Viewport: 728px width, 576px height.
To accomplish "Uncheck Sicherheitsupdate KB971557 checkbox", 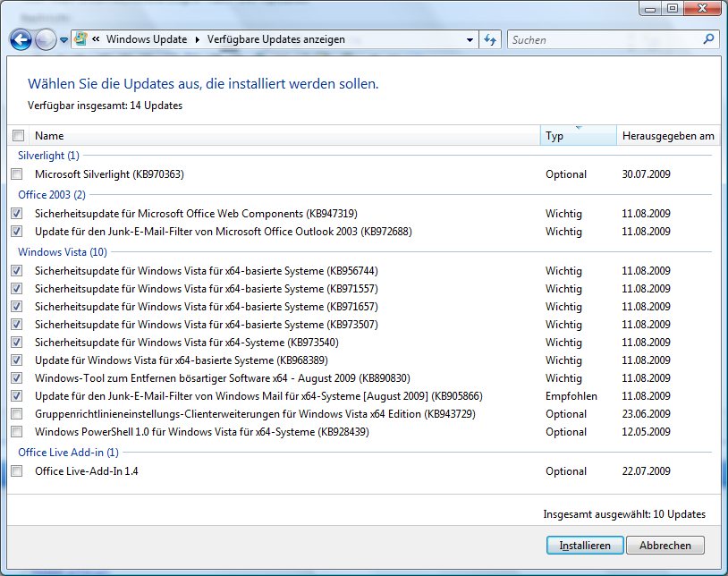I will pos(17,289).
